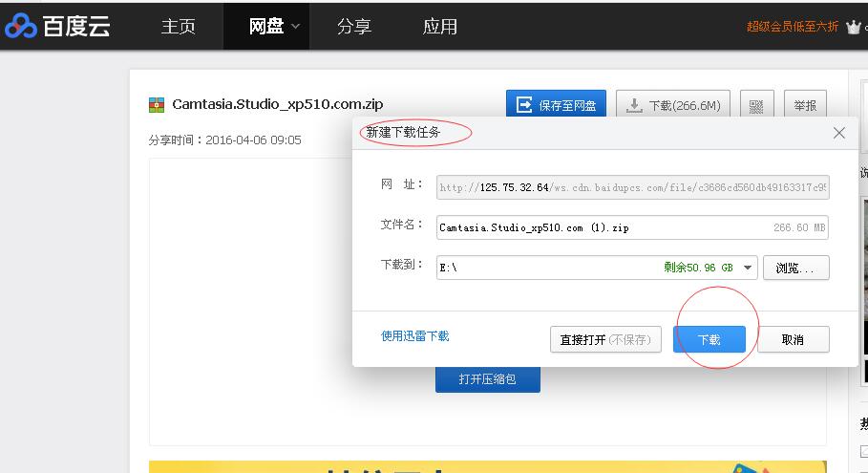Click the 打开压缩包 button
The image size is (868, 473).
[488, 378]
